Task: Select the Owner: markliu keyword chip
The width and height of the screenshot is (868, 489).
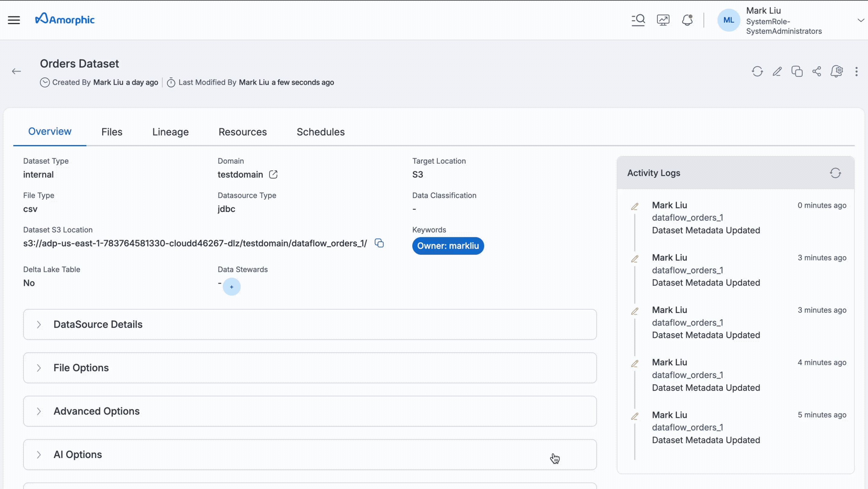Action: [x=448, y=246]
